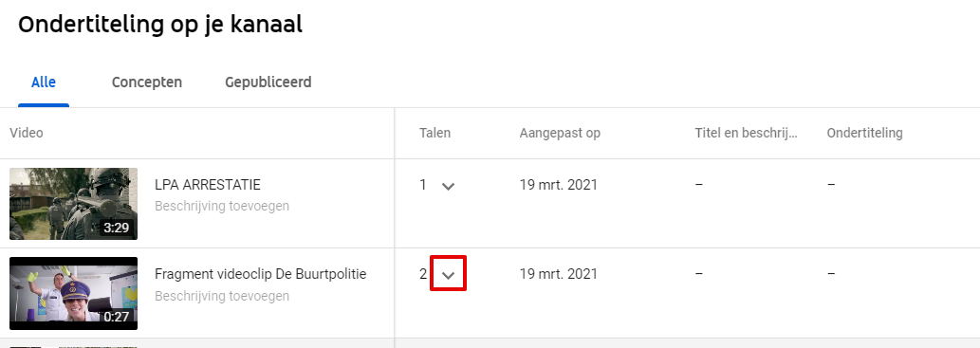Click the LPA ARRESTATIE title
This screenshot has height=348, width=980.
pos(208,185)
